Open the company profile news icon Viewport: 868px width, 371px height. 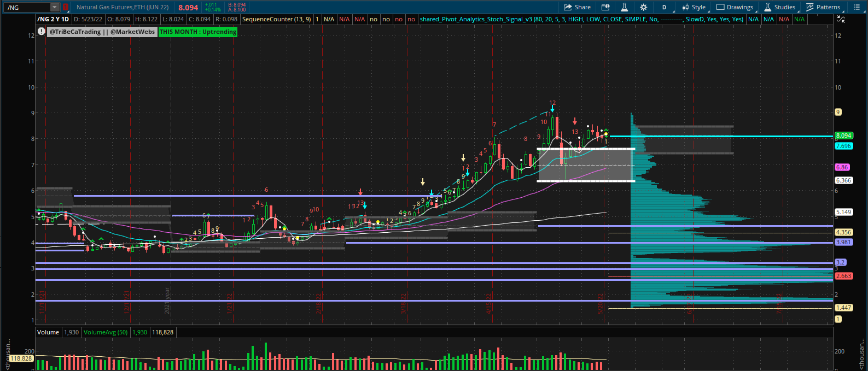tap(605, 7)
